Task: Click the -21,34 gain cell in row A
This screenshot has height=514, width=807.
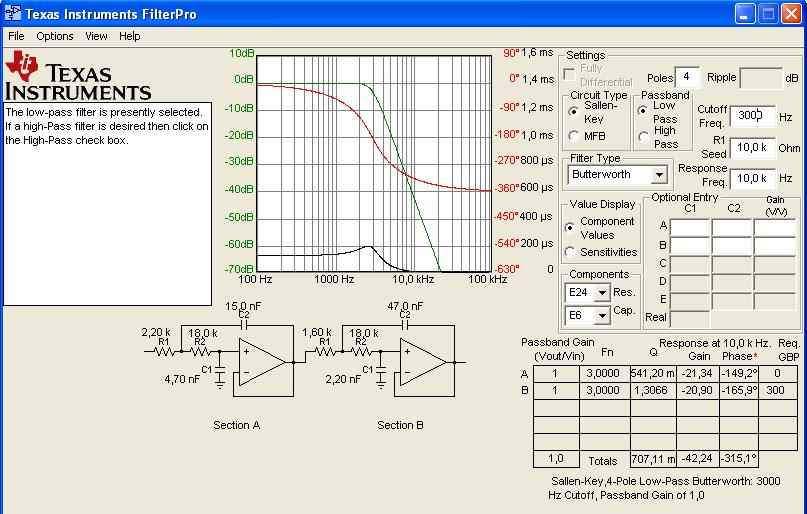Action: (697, 374)
